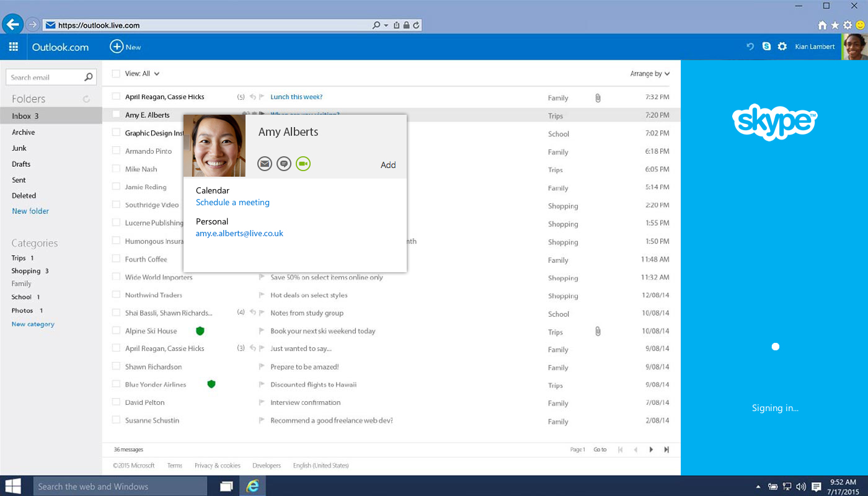
Task: Click the New folder link
Action: click(x=30, y=211)
